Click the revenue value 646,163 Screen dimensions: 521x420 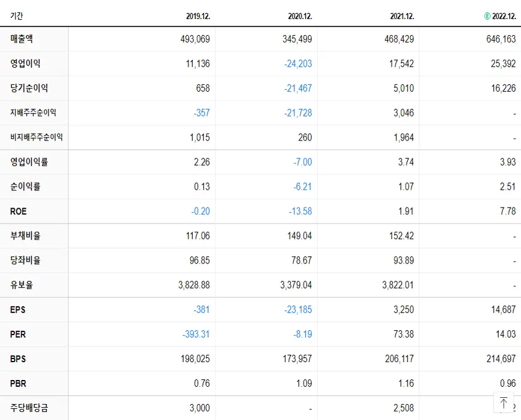click(501, 39)
